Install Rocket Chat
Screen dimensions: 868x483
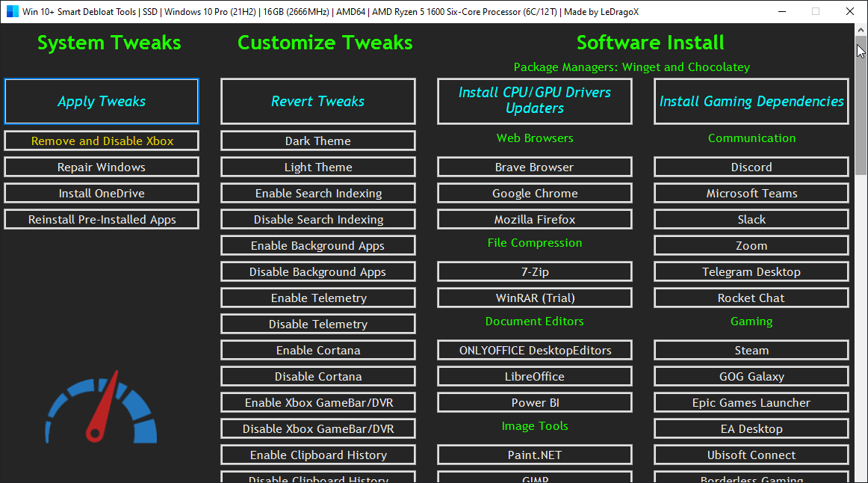coord(751,298)
